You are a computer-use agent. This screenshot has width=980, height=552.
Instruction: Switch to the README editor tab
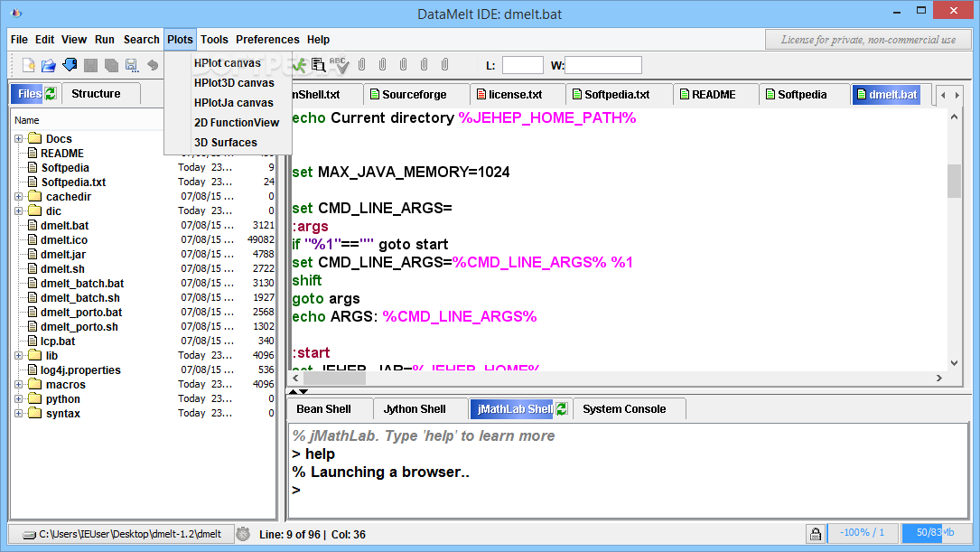pyautogui.click(x=714, y=94)
